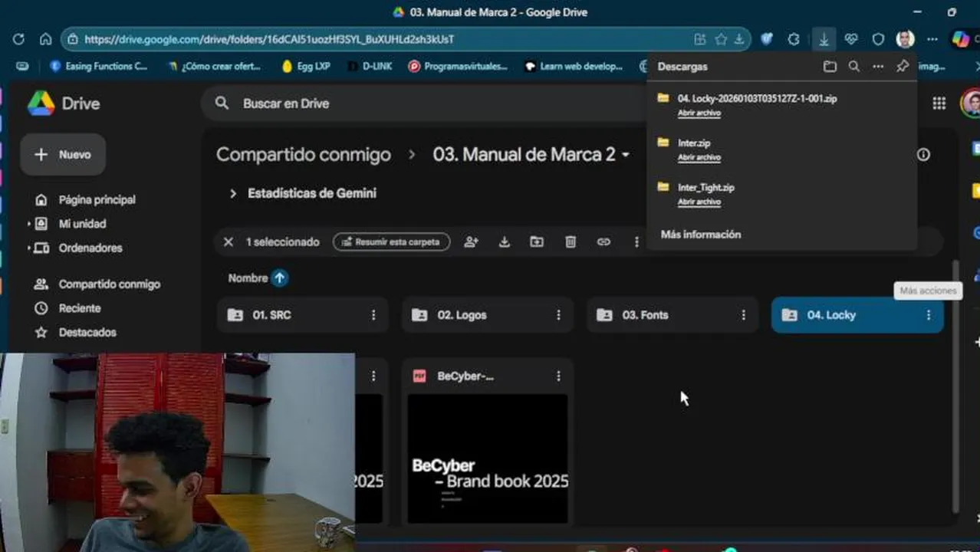980x552 pixels.
Task: Open more actions for 01. SRC
Action: (373, 315)
